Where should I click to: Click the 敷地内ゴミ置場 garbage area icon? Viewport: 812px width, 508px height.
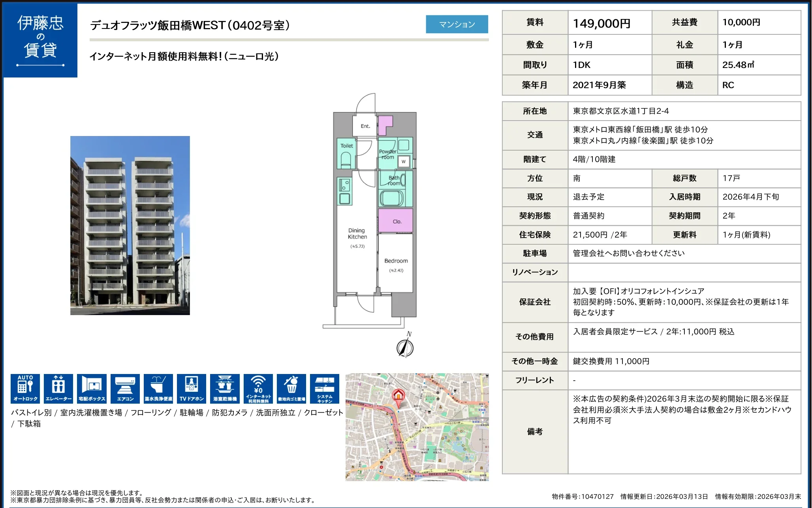point(291,389)
